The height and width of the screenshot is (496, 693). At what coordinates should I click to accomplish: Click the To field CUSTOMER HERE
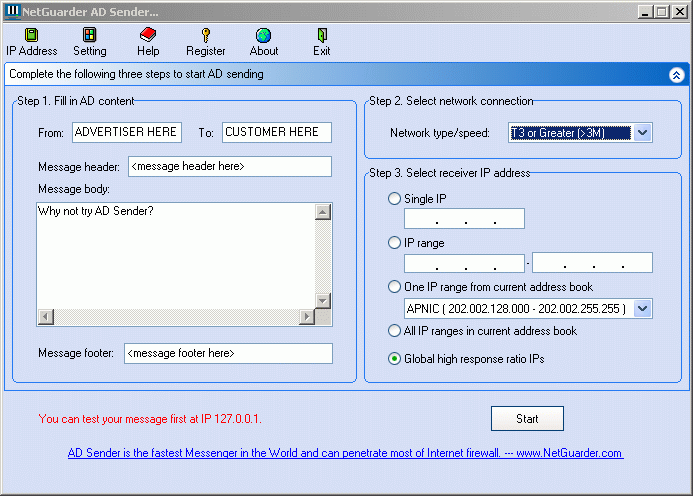click(277, 132)
